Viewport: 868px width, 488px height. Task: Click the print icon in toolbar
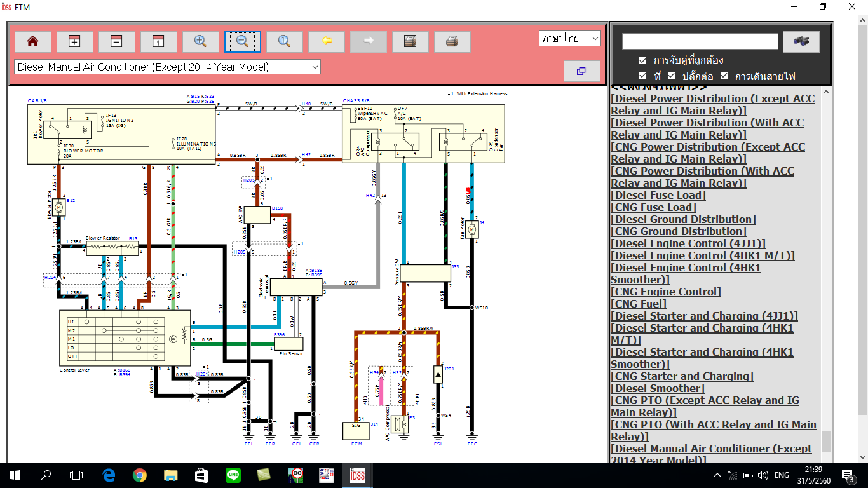point(452,42)
